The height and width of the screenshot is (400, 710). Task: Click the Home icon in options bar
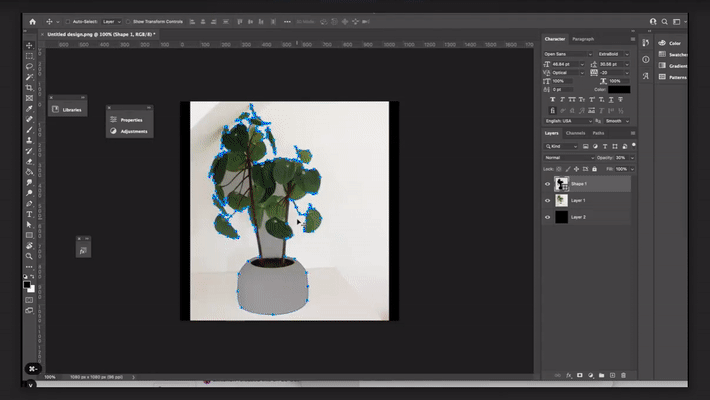tap(32, 20)
